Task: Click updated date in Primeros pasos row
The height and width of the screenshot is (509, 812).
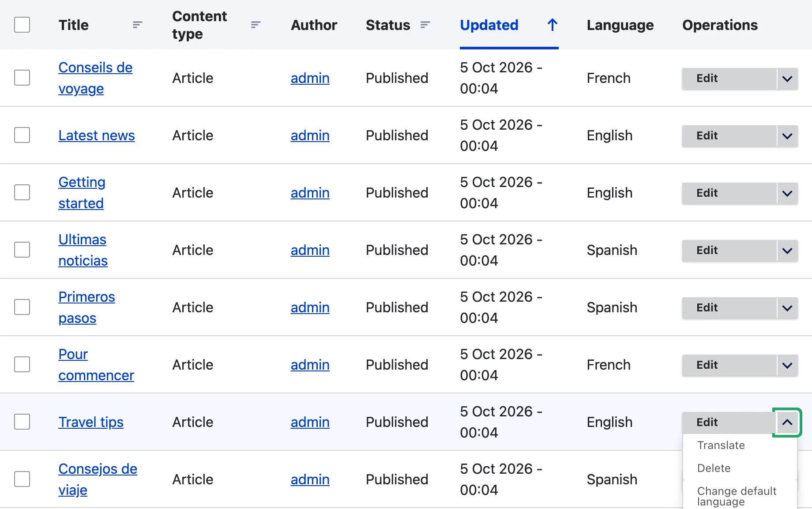Action: pos(501,307)
